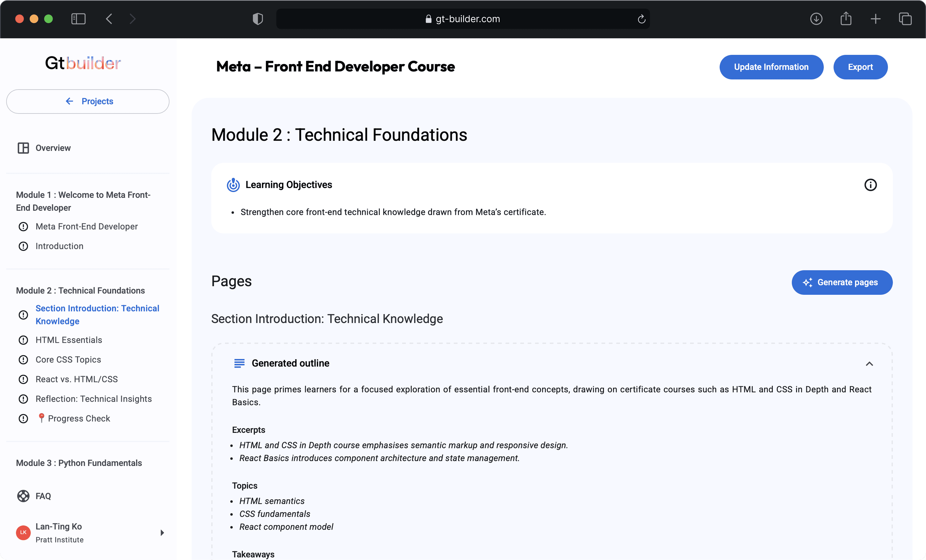
Task: Click the status icon beside HTML Essentials
Action: pyautogui.click(x=23, y=340)
